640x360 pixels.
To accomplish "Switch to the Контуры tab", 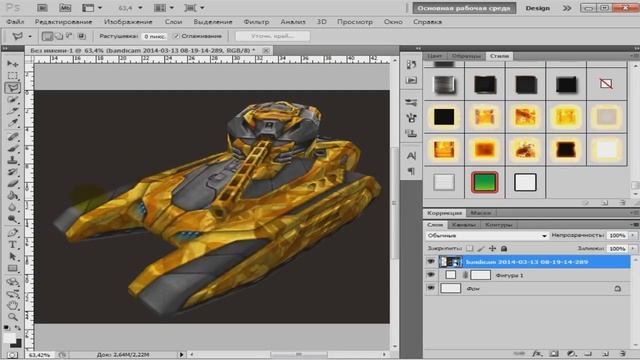I will tap(499, 225).
